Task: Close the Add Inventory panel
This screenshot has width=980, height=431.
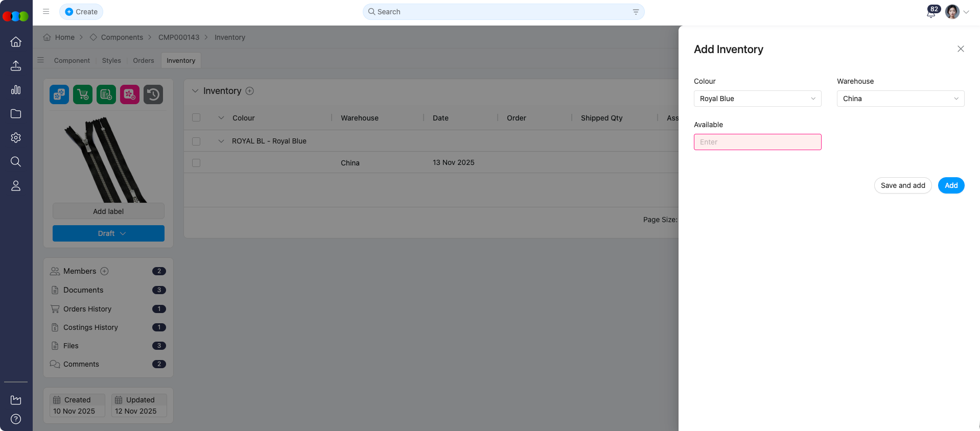Action: pyautogui.click(x=961, y=49)
